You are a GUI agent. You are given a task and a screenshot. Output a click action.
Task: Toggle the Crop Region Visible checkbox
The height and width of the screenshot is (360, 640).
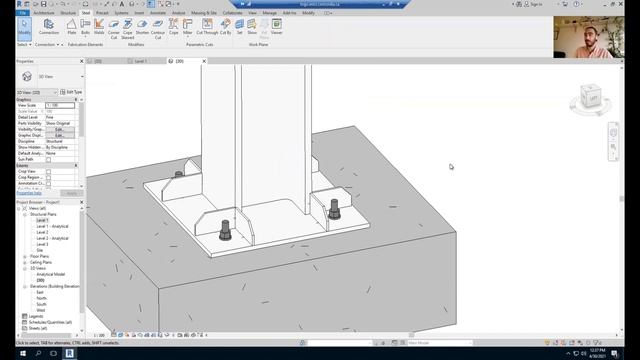48,178
